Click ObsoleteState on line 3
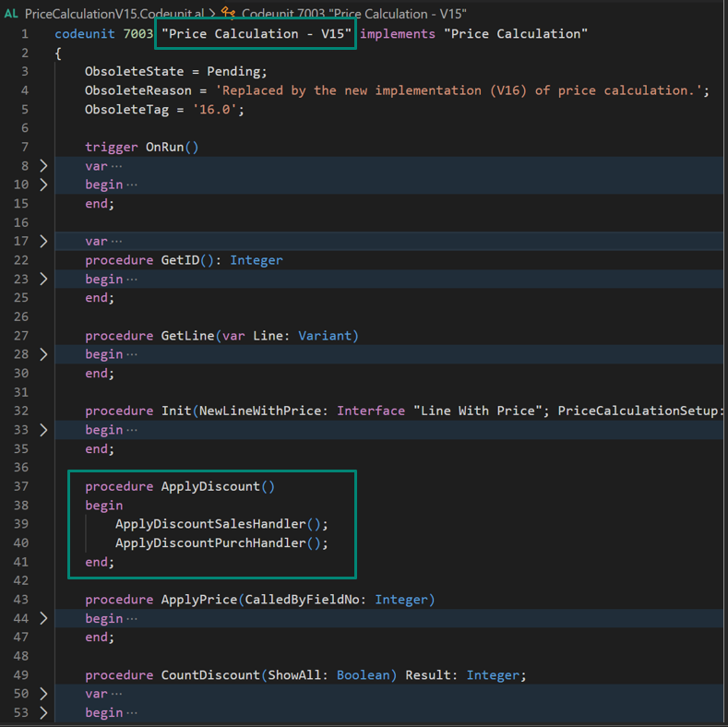This screenshot has width=728, height=727. 134,71
